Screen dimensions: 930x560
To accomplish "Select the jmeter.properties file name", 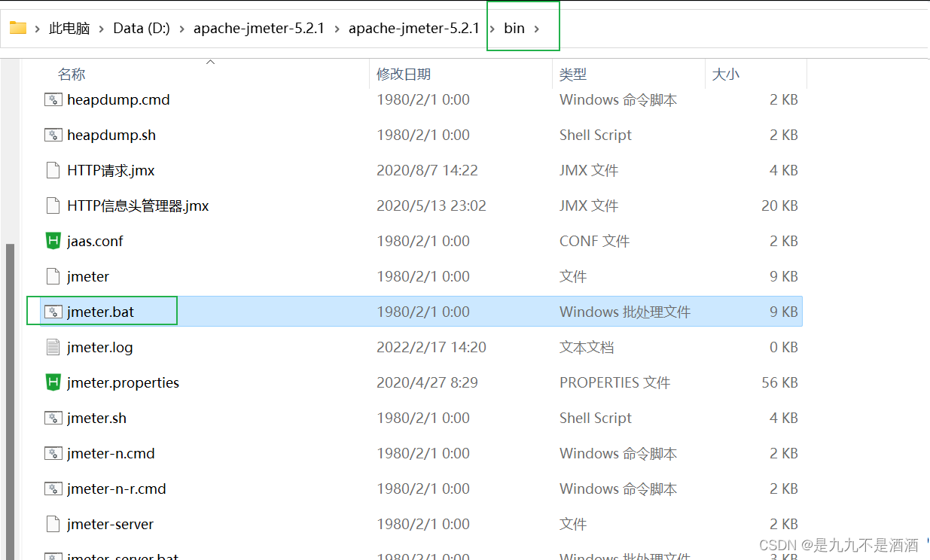I will (x=123, y=382).
